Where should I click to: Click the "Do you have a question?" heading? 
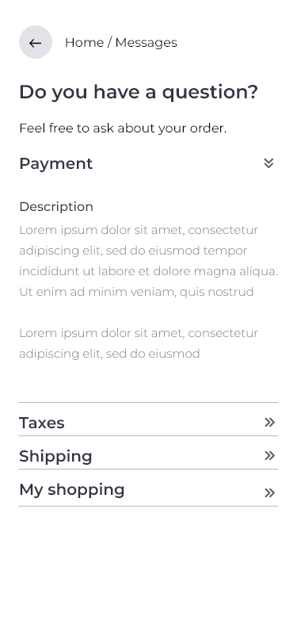pyautogui.click(x=139, y=91)
